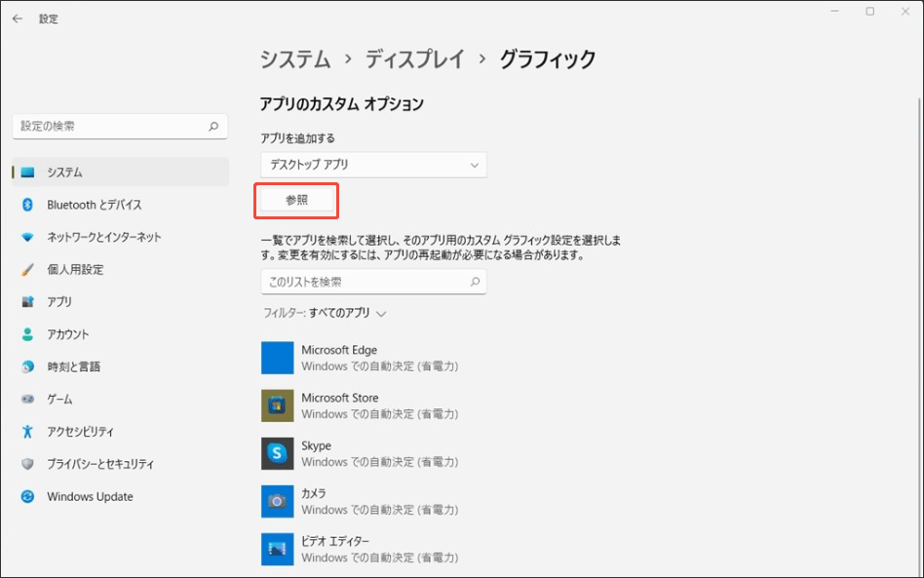Screen dimensions: 924x578
Task: Select アプリ label in the sidebar
Action: pyautogui.click(x=59, y=302)
